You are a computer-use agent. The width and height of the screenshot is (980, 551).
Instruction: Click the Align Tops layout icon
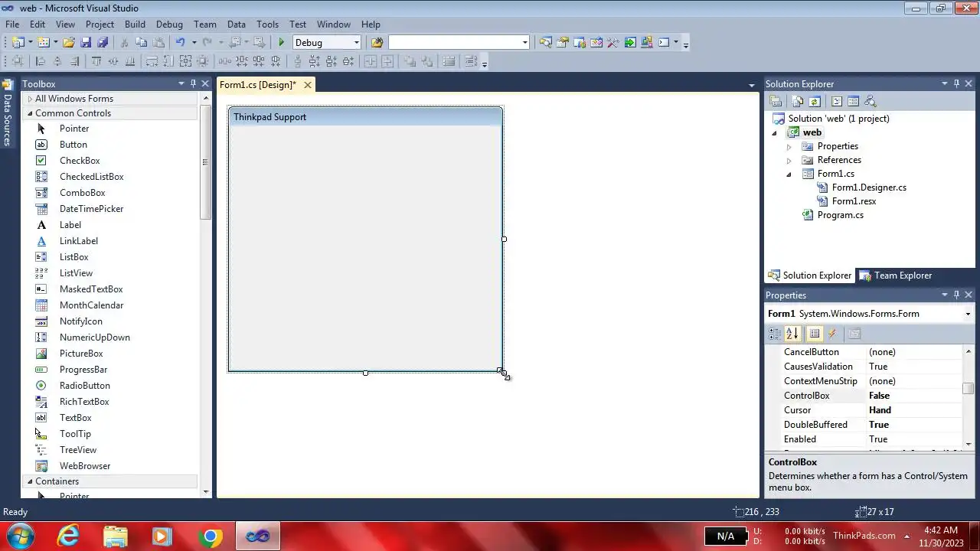tap(96, 61)
